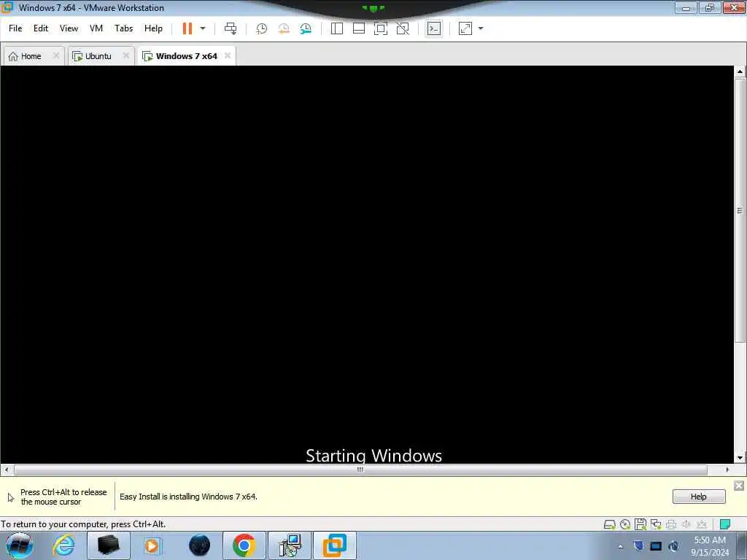Click the sound card status icon
This screenshot has width=747, height=560.
(x=686, y=525)
